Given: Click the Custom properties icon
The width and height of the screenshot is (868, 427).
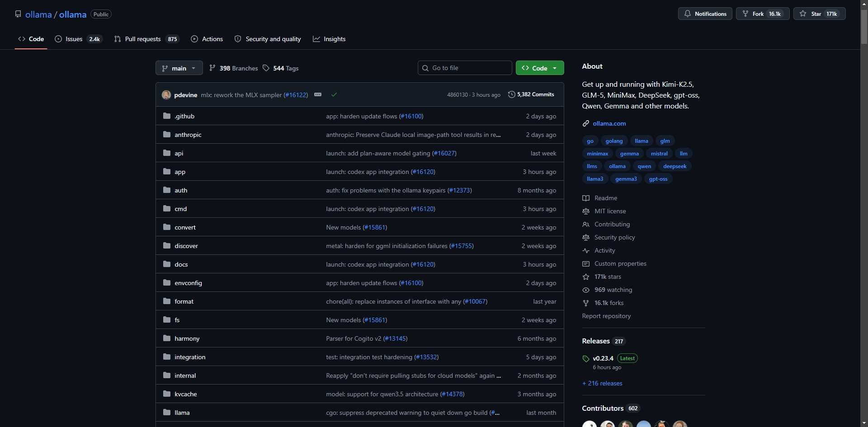Looking at the screenshot, I should pyautogui.click(x=586, y=264).
